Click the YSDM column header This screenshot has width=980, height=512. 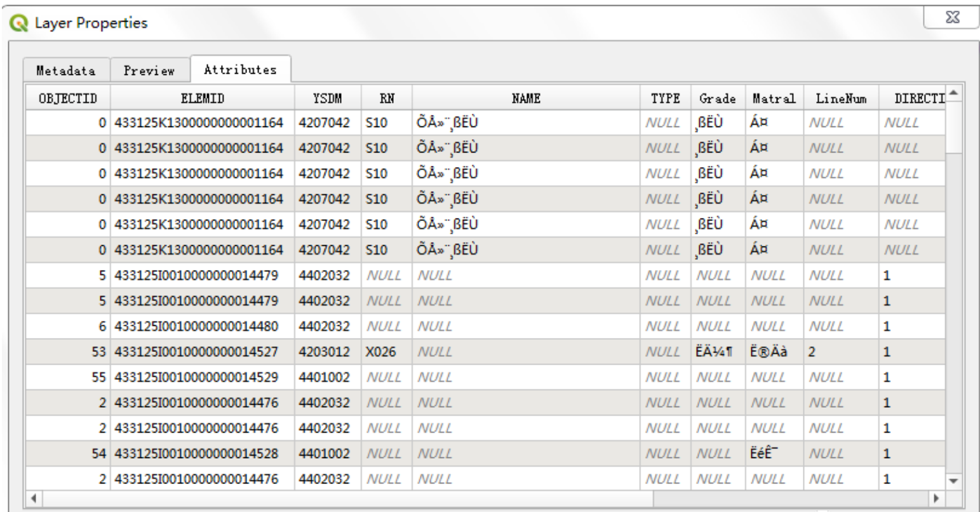click(x=328, y=98)
